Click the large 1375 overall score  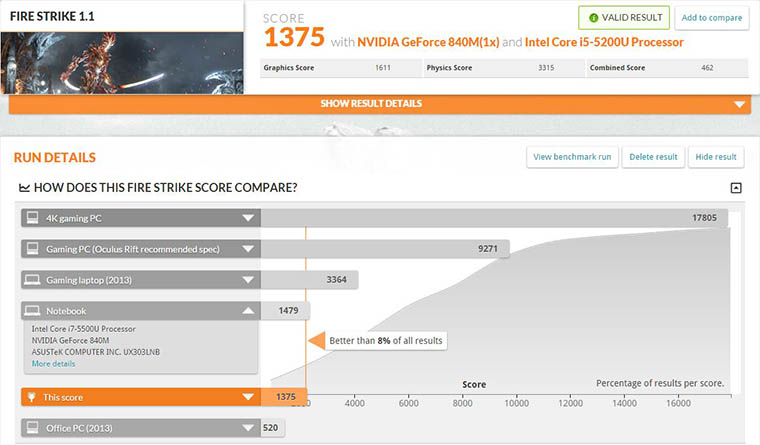pyautogui.click(x=294, y=37)
